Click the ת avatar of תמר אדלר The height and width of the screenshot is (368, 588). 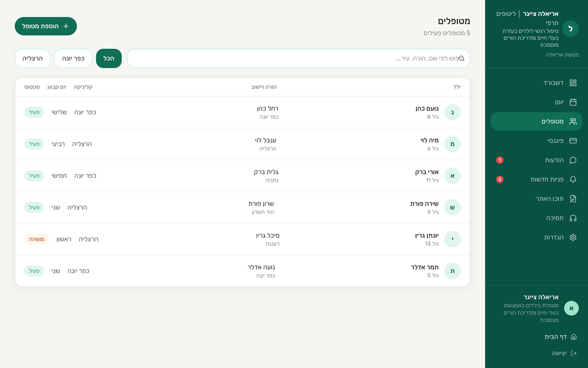(x=452, y=271)
